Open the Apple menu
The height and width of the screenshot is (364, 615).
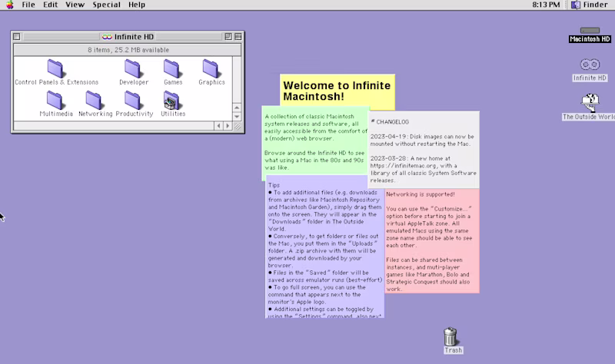coord(10,5)
